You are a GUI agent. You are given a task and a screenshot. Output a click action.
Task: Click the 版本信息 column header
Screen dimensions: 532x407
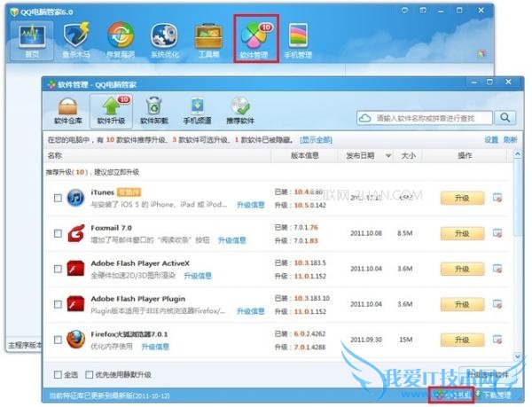(x=304, y=155)
